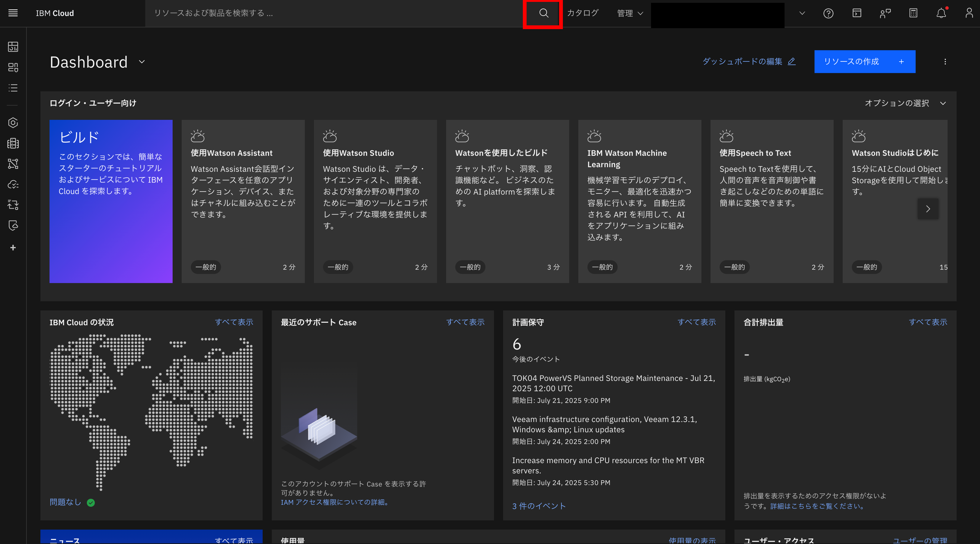Click the search magnifier icon

point(544,13)
